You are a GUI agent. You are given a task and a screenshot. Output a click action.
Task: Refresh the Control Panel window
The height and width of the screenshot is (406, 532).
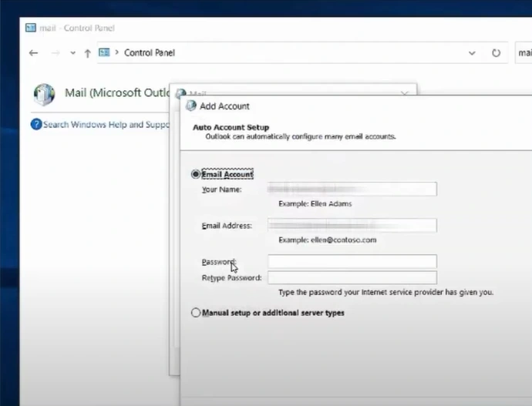(x=496, y=53)
